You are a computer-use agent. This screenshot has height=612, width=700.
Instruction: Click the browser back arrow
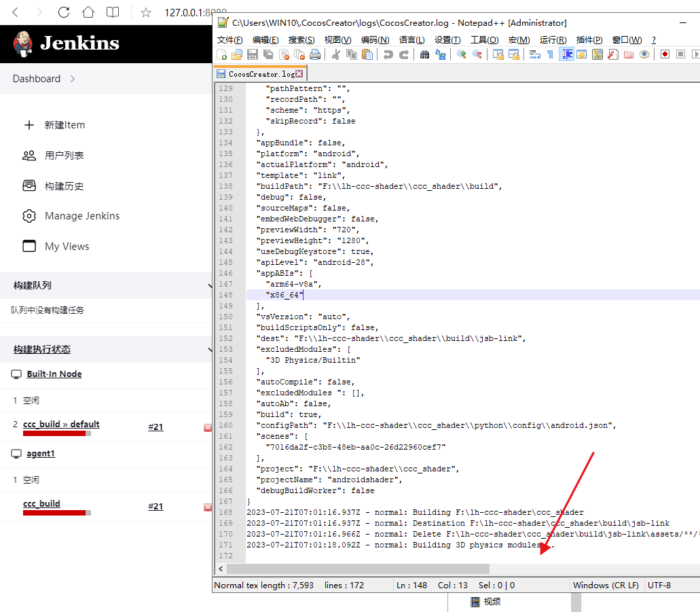pos(15,12)
